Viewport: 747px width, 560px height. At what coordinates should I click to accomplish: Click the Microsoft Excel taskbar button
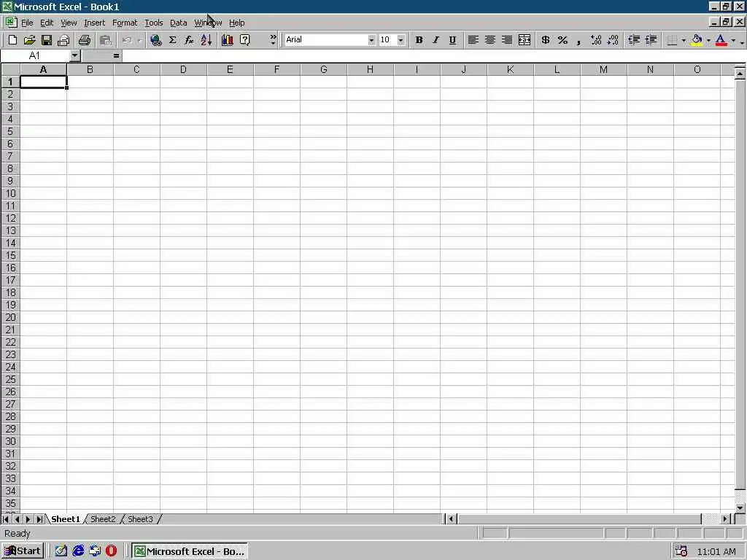[189, 551]
